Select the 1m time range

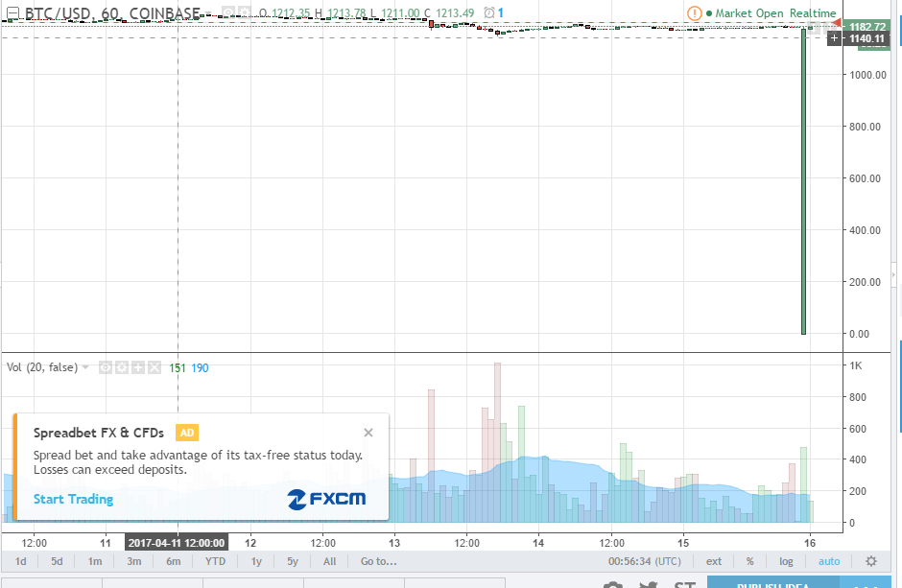tap(95, 561)
